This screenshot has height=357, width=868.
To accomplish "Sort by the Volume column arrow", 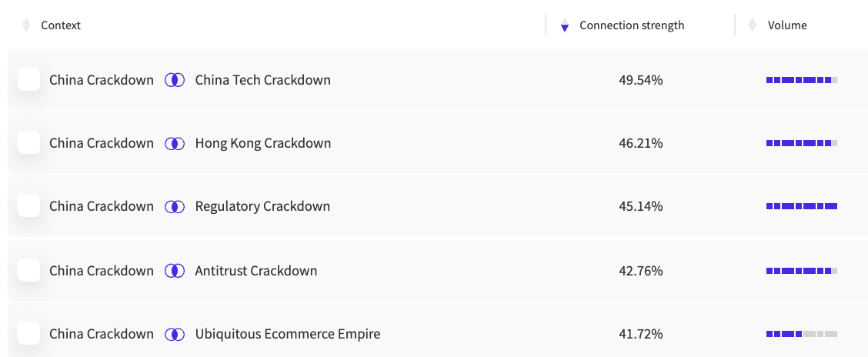I will point(753,25).
